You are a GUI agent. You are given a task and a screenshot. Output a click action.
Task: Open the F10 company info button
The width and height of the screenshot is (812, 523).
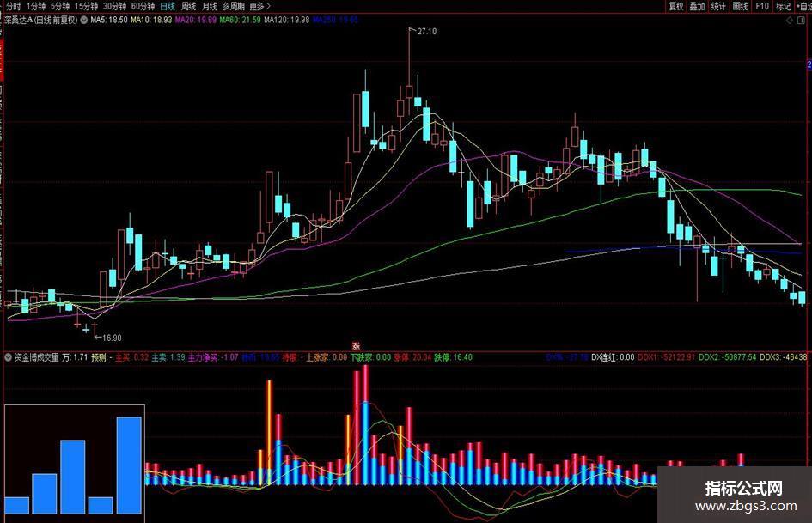tap(762, 6)
